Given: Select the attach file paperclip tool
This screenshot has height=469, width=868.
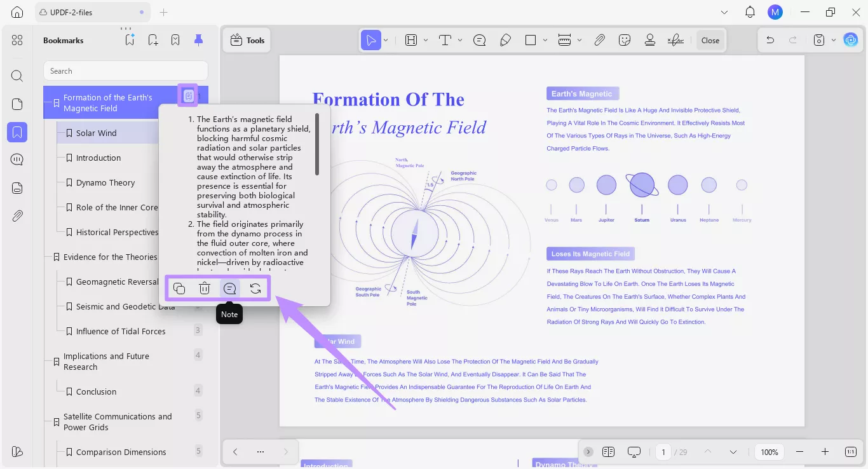Looking at the screenshot, I should point(599,40).
